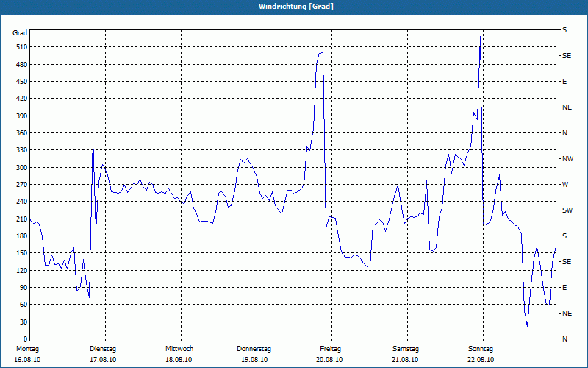Select the 360 degree axis label
Screen dimensions: 588x368
[22, 133]
